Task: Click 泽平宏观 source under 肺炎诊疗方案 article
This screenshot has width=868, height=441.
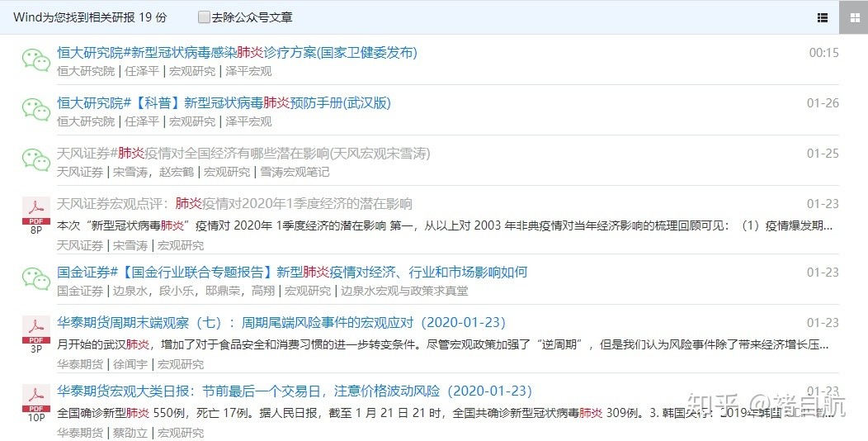Action: coord(248,72)
